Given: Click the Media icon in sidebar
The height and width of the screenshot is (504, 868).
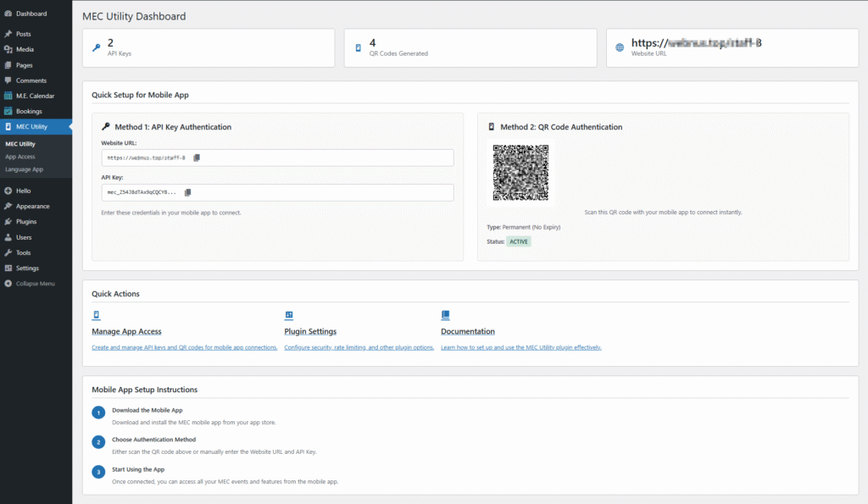Looking at the screenshot, I should point(8,49).
